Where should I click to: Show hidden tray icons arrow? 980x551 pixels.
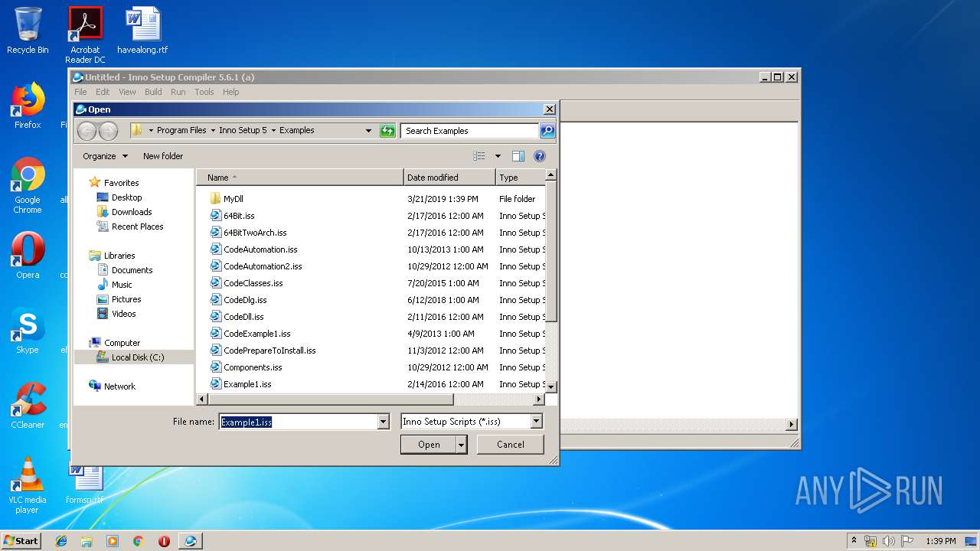(854, 541)
